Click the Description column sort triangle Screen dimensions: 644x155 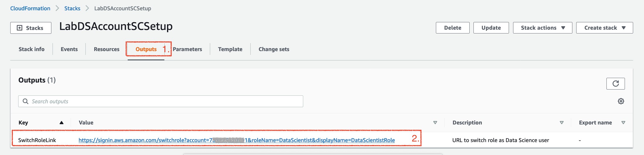click(562, 123)
